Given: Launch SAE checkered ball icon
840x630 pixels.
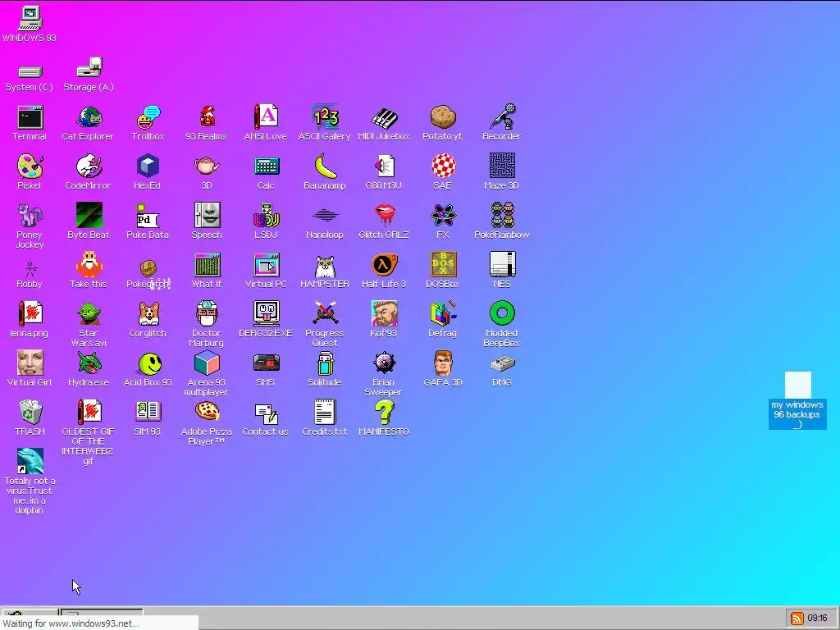Looking at the screenshot, I should [x=442, y=167].
